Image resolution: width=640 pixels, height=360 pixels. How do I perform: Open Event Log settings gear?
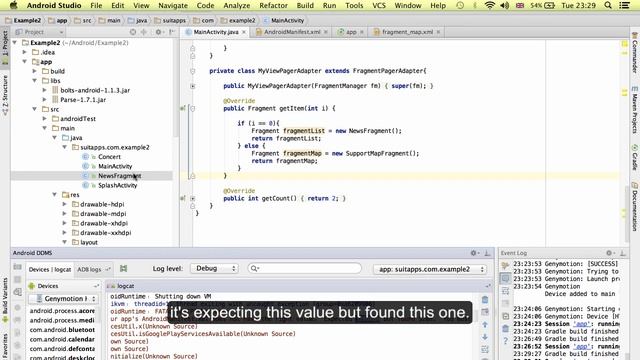pos(609,253)
